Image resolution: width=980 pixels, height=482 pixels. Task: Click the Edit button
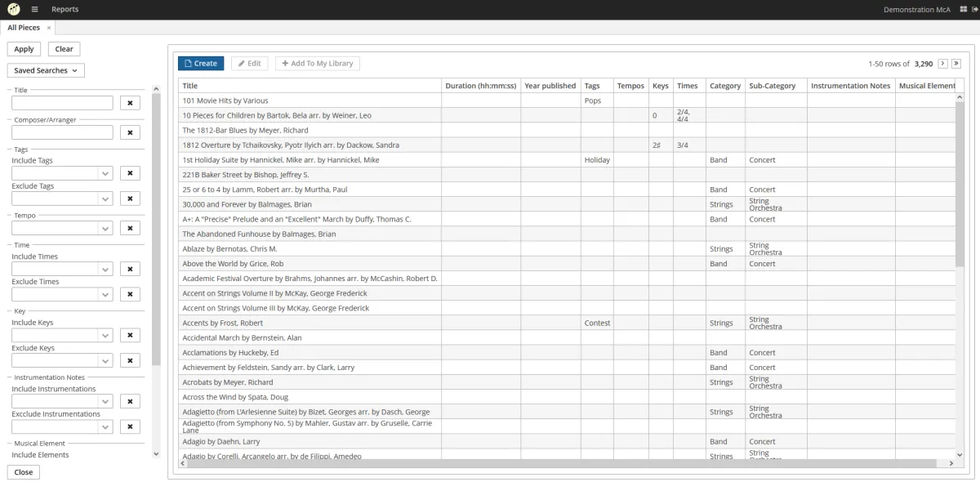[x=250, y=63]
